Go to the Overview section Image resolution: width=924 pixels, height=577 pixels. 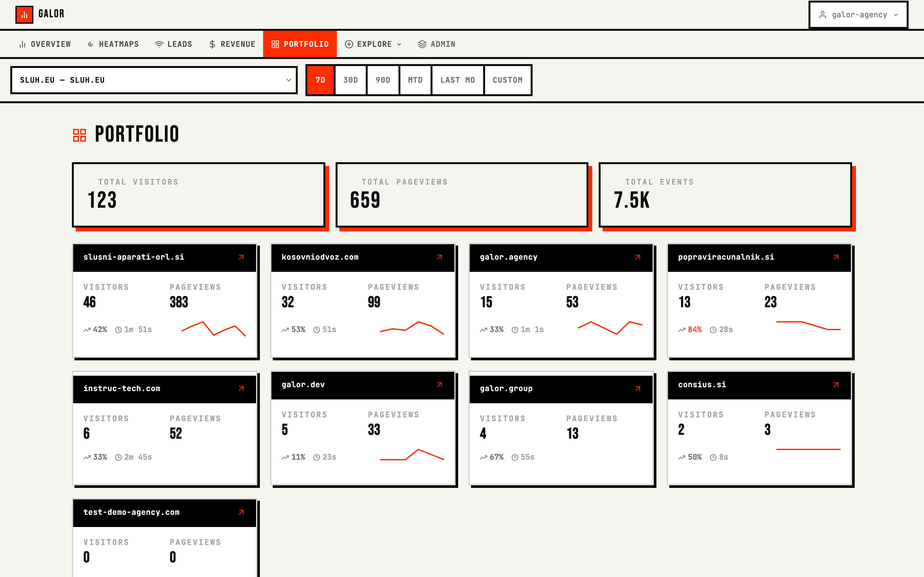45,44
